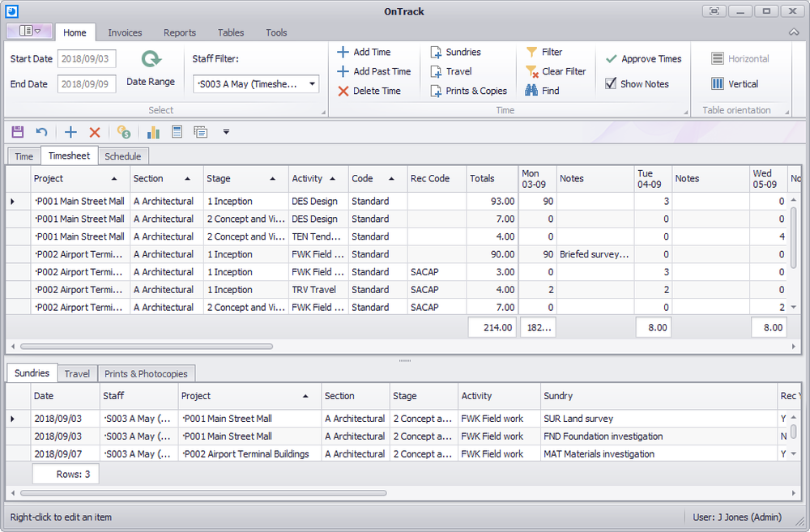The width and height of the screenshot is (810, 532).
Task: Click the document report icon in toolbar
Action: tap(177, 132)
